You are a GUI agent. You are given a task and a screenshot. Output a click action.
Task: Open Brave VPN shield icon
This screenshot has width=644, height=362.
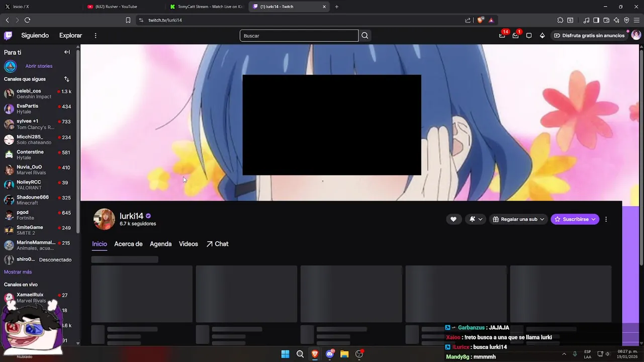[626, 20]
